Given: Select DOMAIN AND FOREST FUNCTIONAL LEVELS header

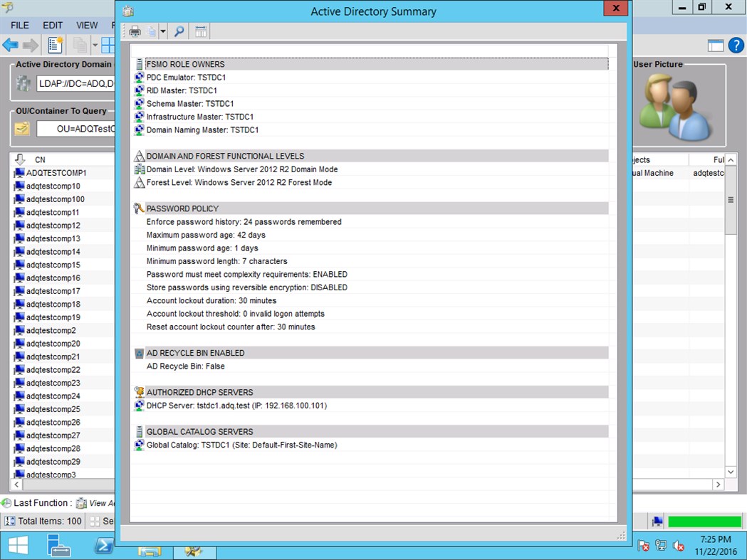Looking at the screenshot, I should pos(377,156).
